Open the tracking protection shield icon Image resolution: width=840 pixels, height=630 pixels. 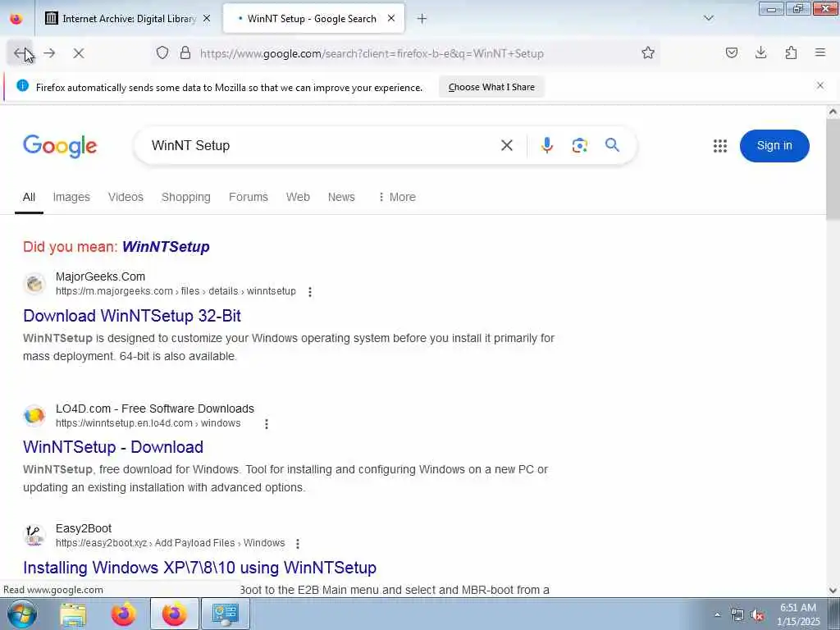[162, 52]
